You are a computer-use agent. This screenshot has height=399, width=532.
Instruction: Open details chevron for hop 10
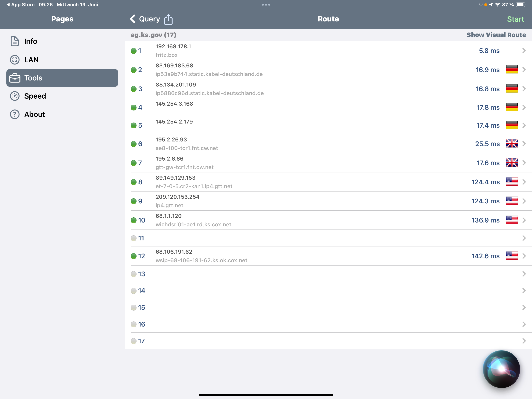click(x=524, y=220)
